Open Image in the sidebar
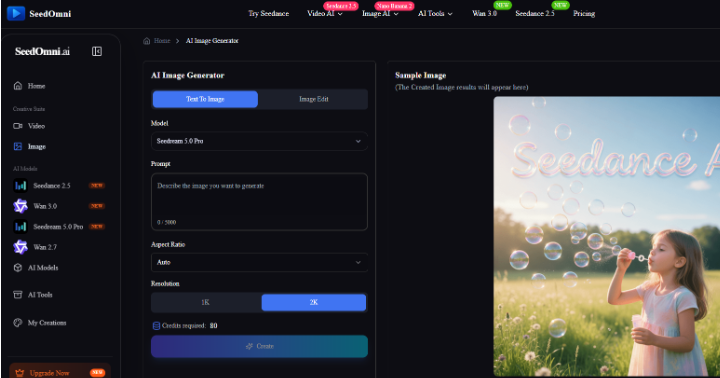 [37, 147]
